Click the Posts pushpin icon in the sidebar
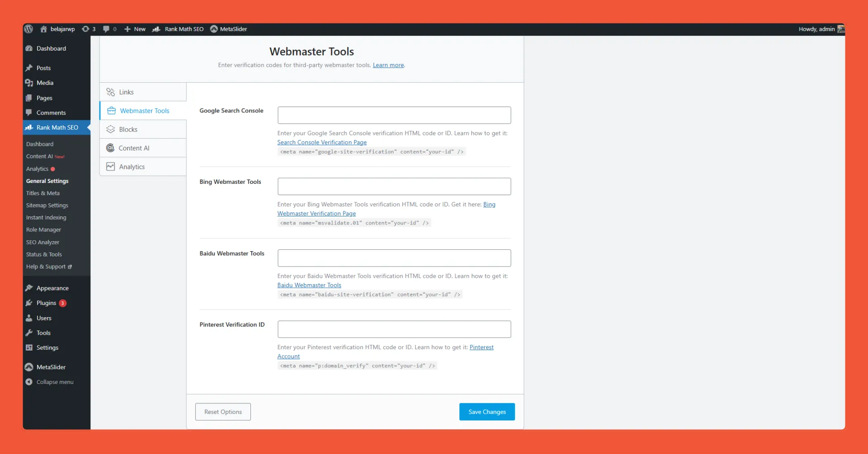Viewport: 868px width, 454px height. click(x=29, y=68)
